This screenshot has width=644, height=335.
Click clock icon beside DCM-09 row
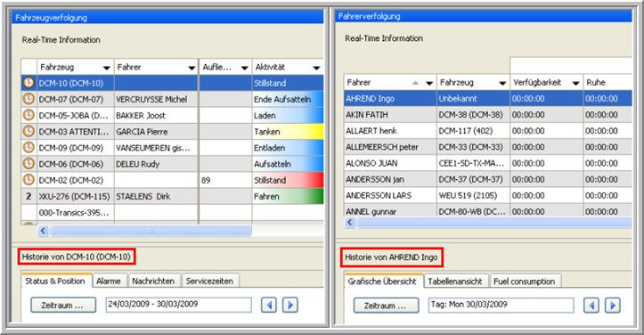[29, 148]
